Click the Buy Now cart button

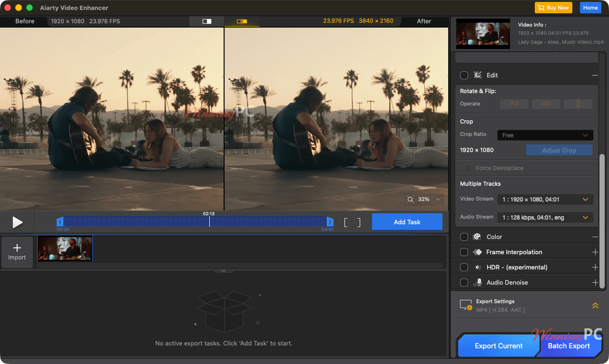coord(553,8)
